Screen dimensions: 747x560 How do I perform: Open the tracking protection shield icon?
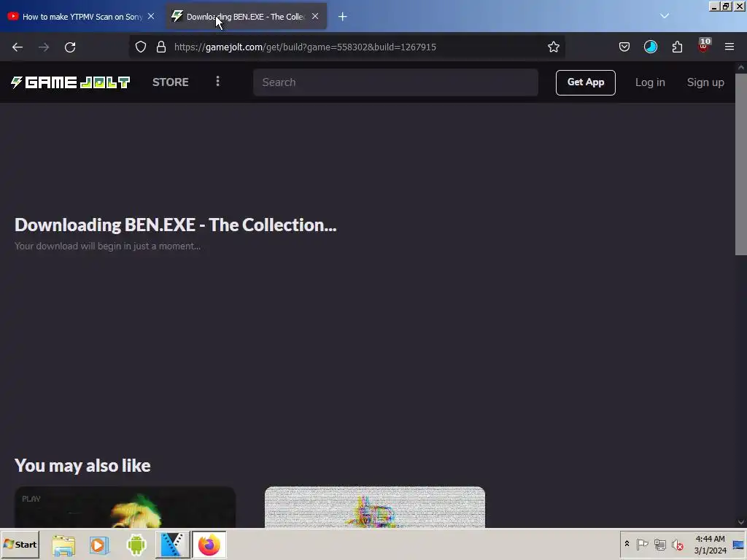point(141,47)
